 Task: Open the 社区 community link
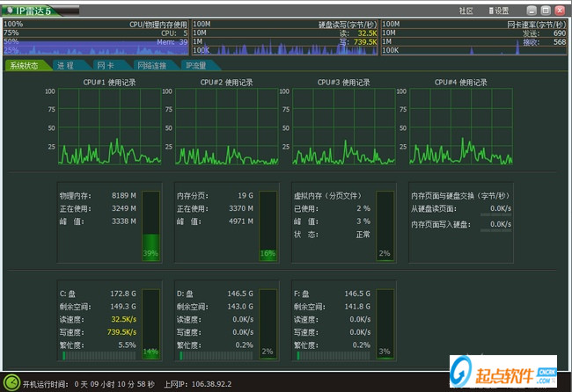click(466, 11)
